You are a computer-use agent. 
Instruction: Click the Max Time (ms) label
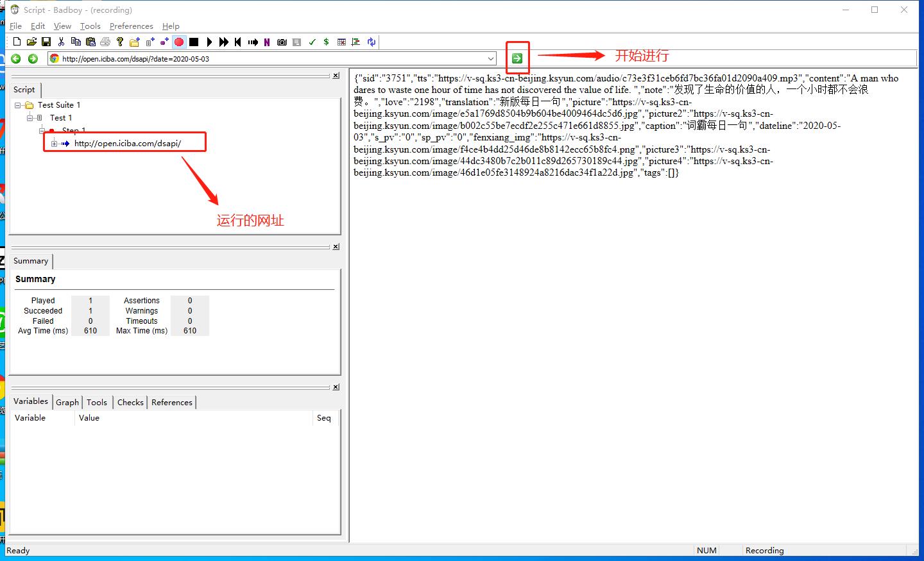(142, 331)
